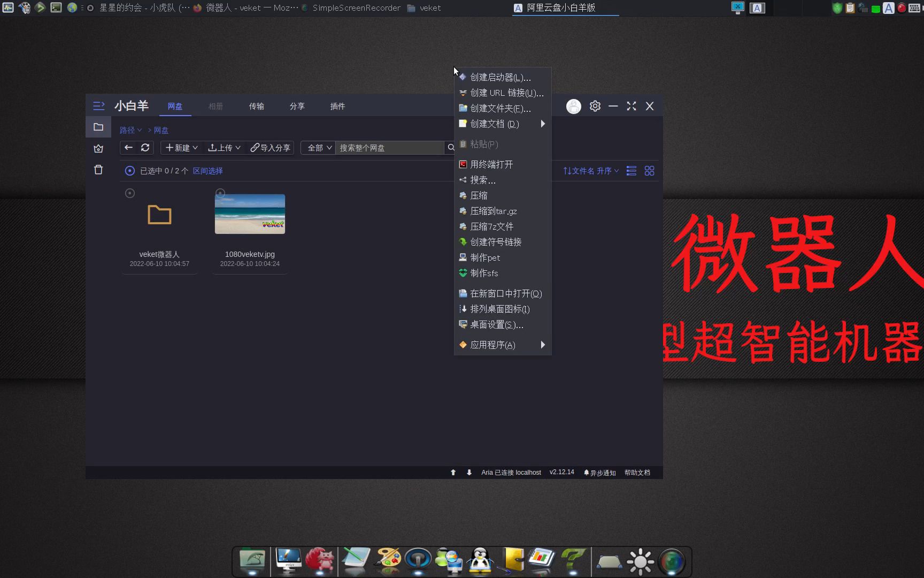924x578 pixels.
Task: Open 异步通知 in status bar
Action: 600,473
